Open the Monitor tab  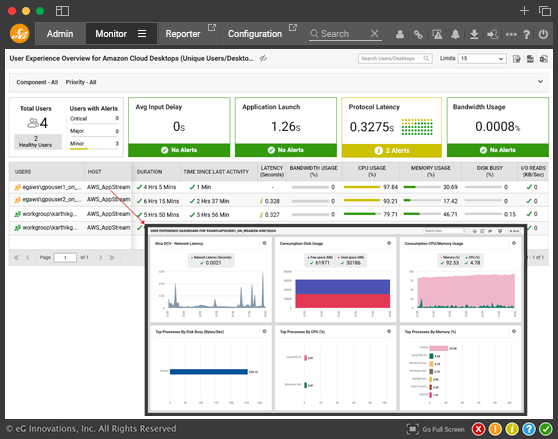(x=111, y=34)
